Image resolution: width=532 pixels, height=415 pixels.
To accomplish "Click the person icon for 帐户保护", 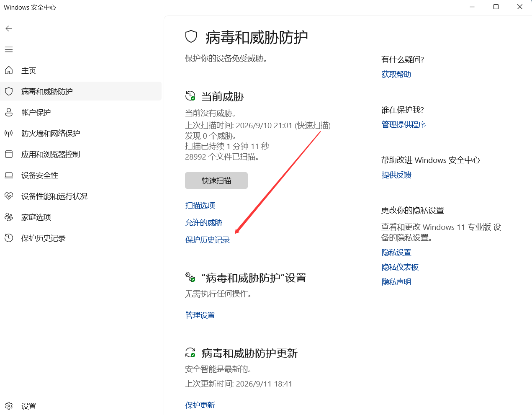I will click(x=9, y=112).
